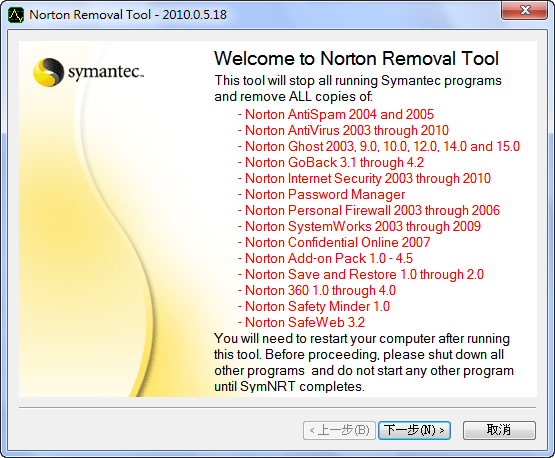Click the Symantec logo
555x458 pixels.
(88, 72)
